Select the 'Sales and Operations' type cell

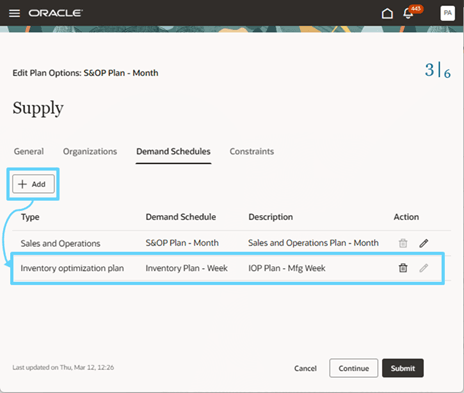pos(60,243)
